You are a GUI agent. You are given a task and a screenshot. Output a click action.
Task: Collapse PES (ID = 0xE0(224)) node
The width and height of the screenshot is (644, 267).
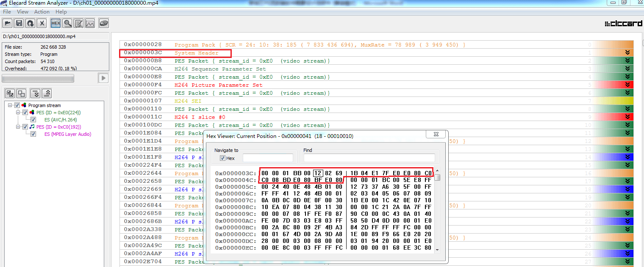tap(19, 113)
